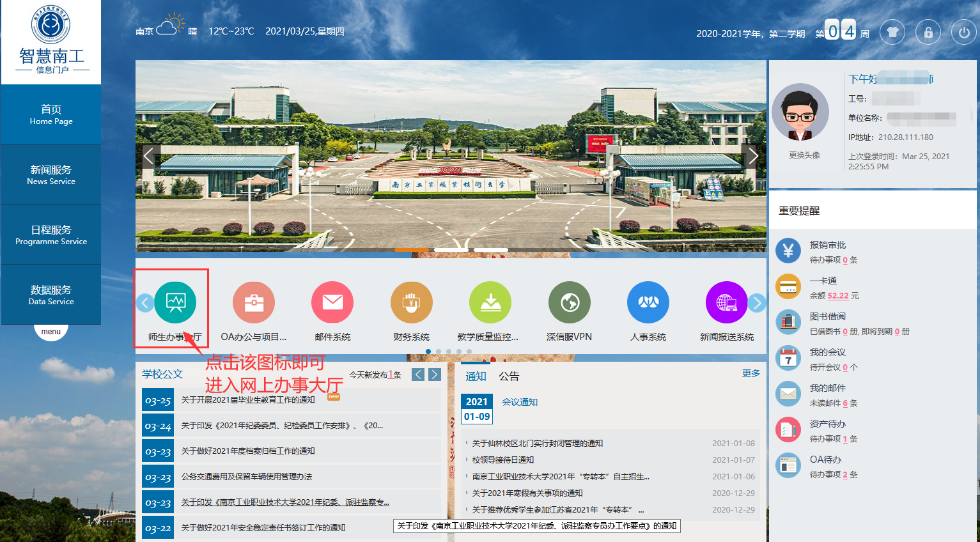980x542 pixels.
Task: Launch the 邮件系统 mail icon
Action: coord(332,302)
